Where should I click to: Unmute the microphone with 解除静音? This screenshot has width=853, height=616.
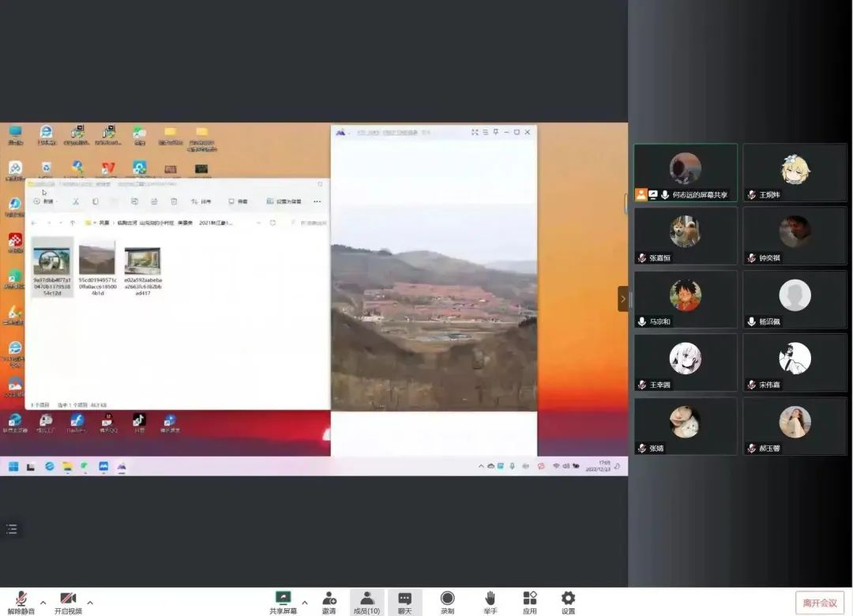click(21, 601)
